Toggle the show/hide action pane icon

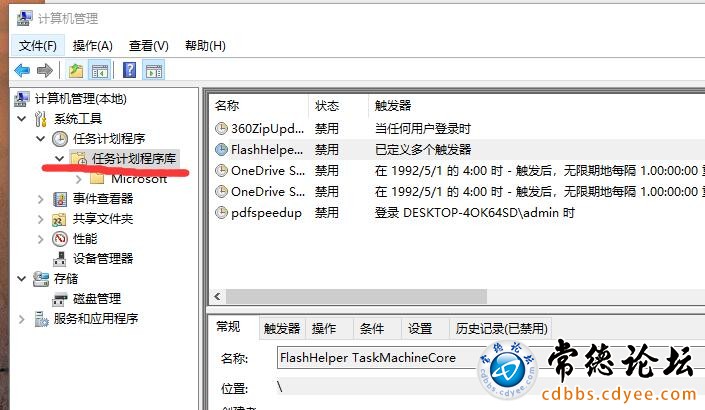coord(154,70)
